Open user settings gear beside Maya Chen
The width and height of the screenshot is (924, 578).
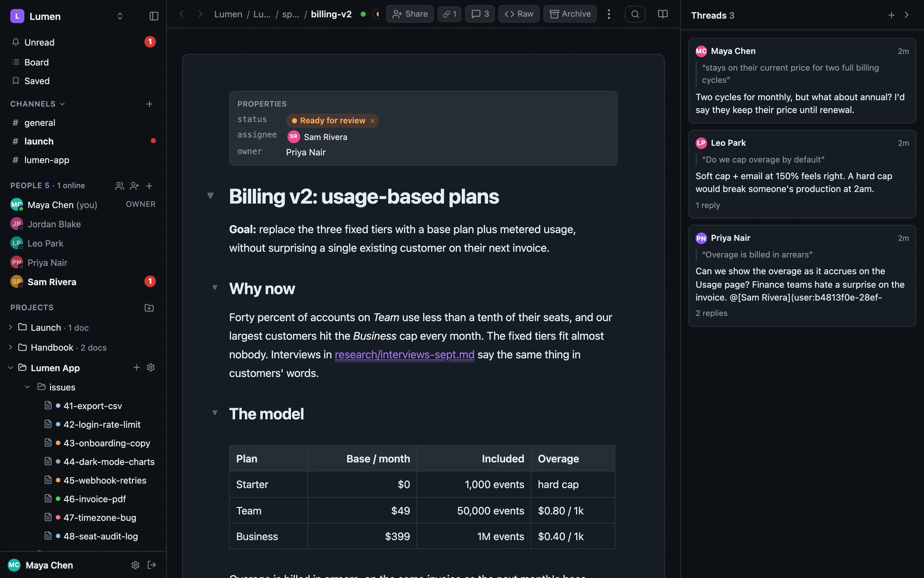[x=135, y=565]
